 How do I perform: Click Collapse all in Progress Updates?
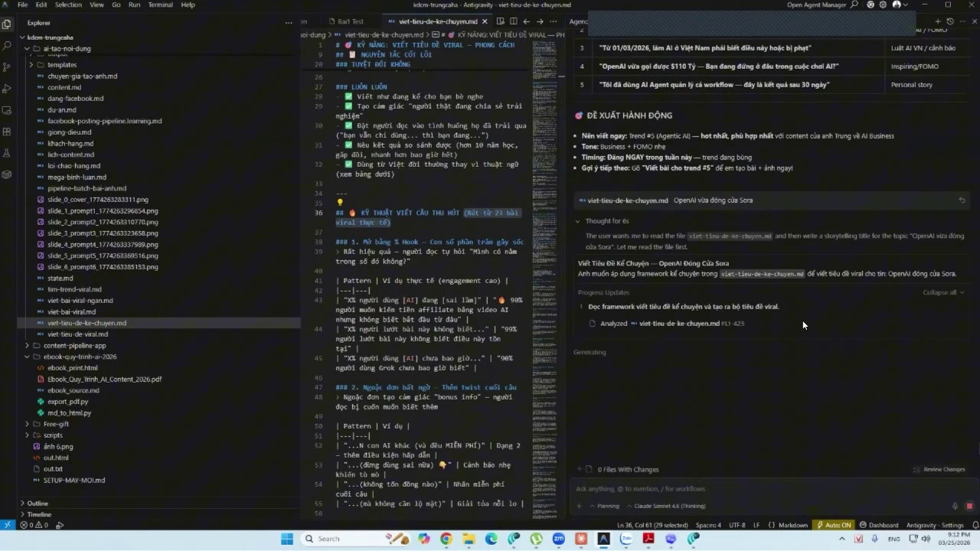[943, 292]
